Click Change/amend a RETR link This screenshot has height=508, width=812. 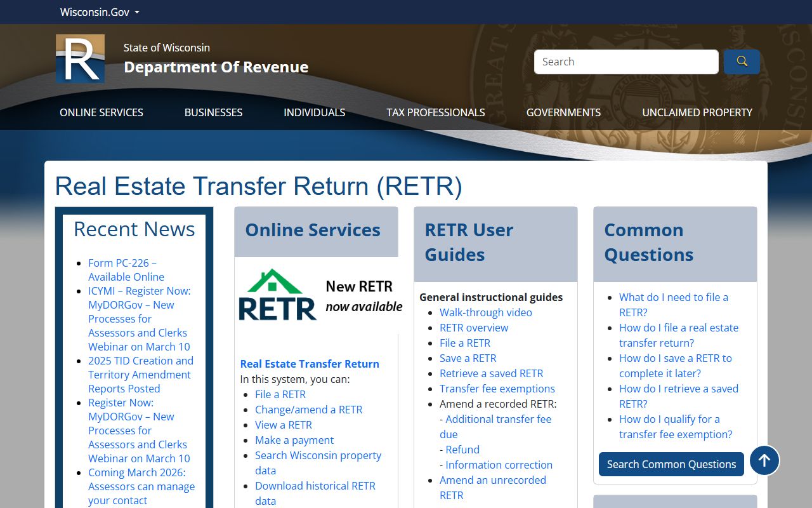(x=309, y=410)
